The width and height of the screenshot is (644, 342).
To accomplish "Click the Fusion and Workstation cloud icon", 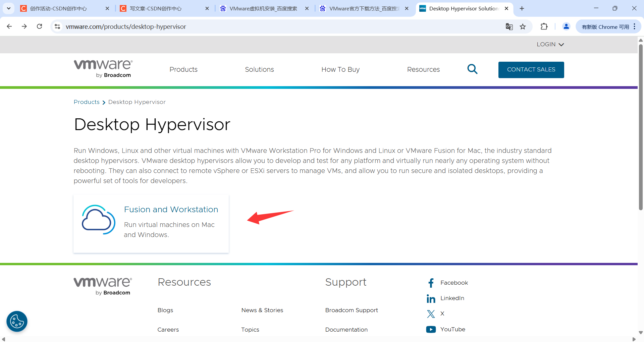I will click(99, 220).
